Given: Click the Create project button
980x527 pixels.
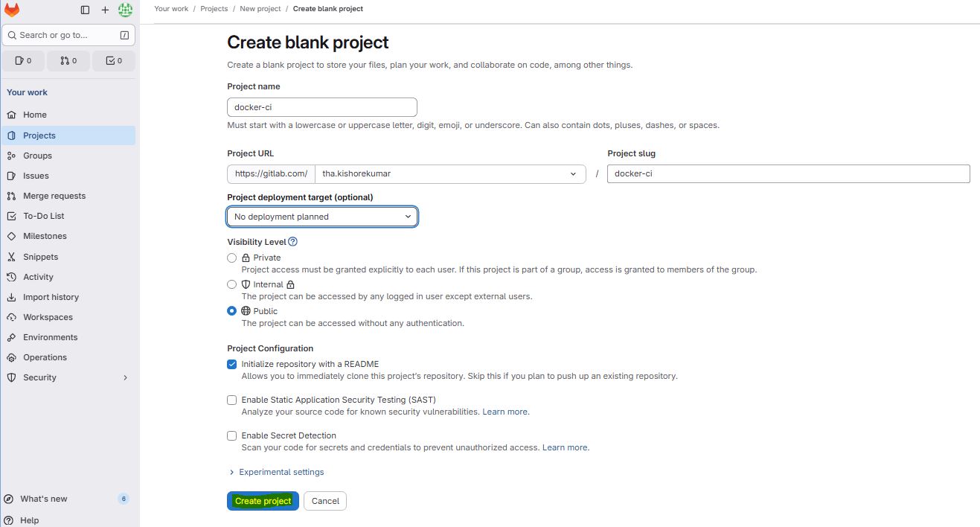Looking at the screenshot, I should coord(263,501).
